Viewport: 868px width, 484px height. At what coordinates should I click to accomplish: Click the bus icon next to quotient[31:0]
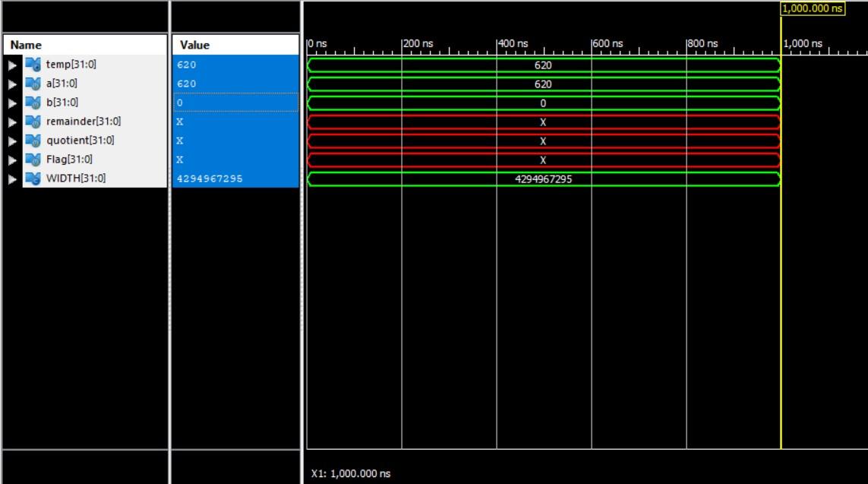33,141
